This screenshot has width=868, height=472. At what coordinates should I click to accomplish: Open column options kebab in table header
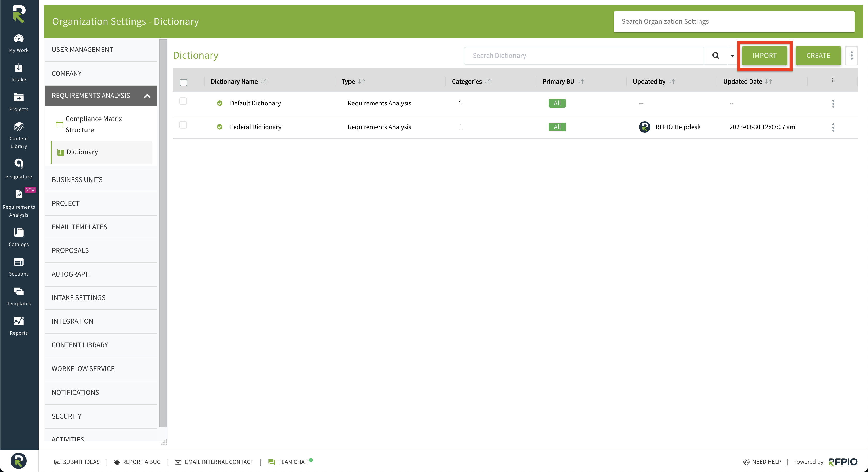833,80
